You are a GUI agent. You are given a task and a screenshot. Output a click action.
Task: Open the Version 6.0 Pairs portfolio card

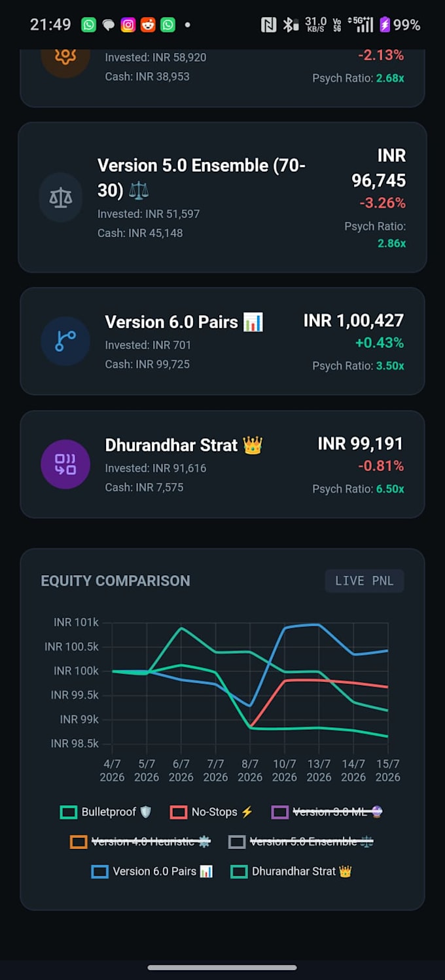pos(222,341)
